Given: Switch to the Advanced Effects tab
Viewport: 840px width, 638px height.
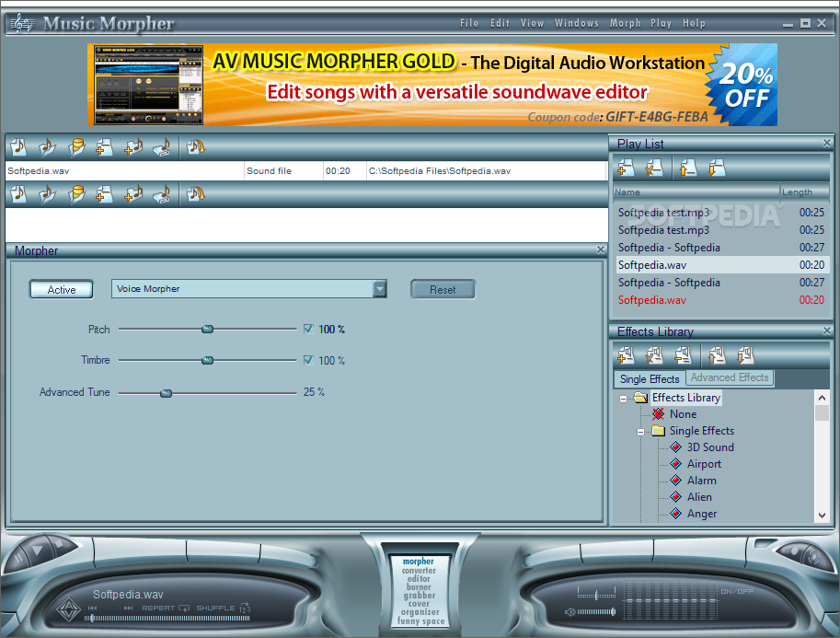Looking at the screenshot, I should (x=730, y=377).
